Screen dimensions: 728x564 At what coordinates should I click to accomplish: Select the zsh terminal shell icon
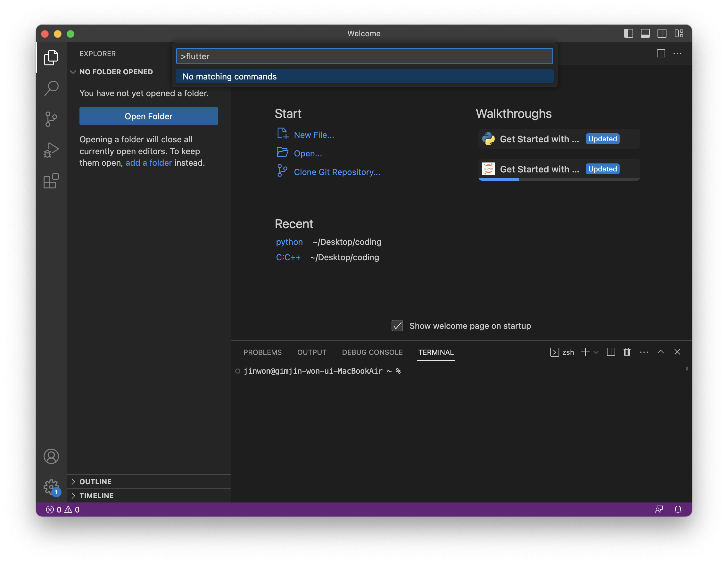tap(554, 352)
